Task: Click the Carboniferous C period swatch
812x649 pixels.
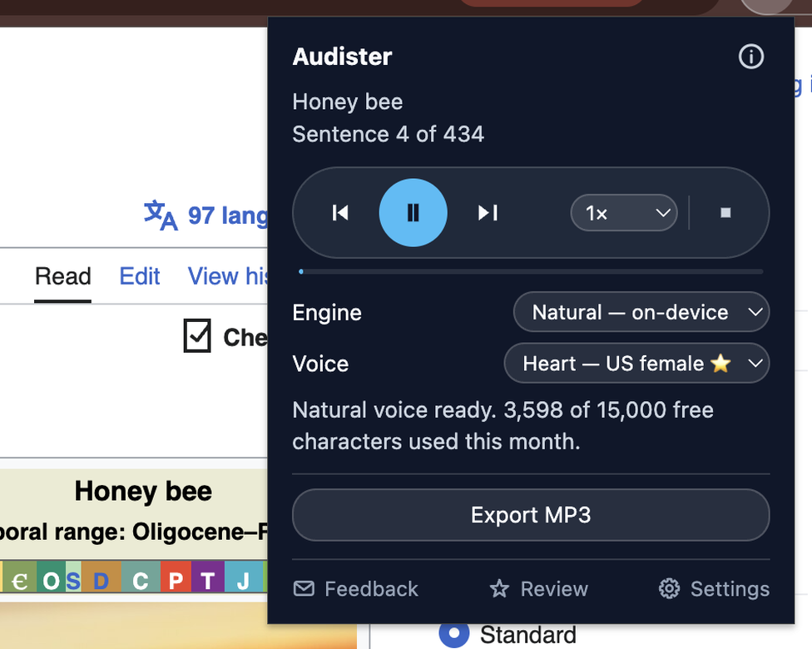Action: pyautogui.click(x=141, y=577)
